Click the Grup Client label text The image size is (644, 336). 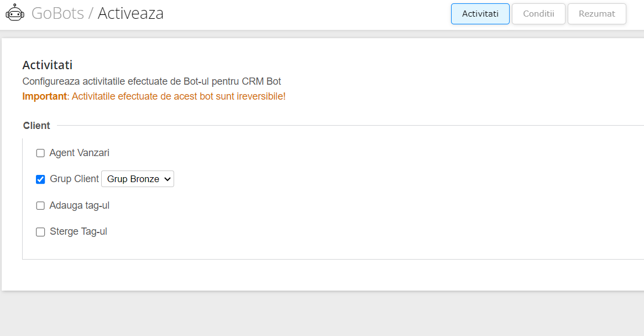74,179
